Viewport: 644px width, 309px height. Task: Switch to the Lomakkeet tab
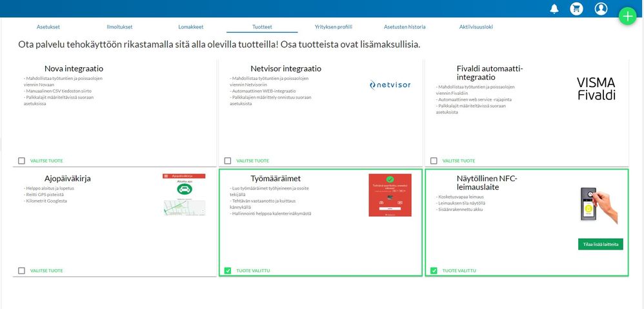(x=191, y=27)
